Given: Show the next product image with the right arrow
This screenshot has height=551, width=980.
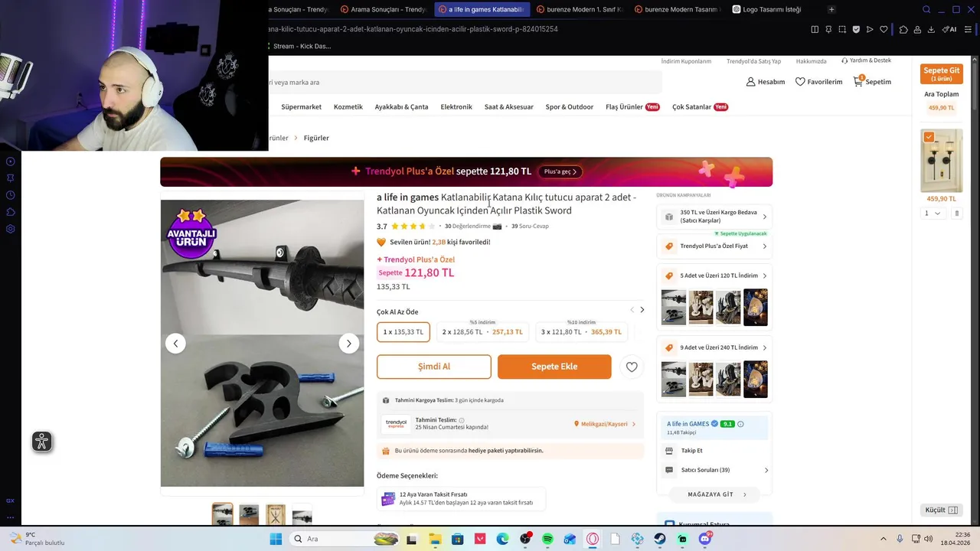Looking at the screenshot, I should coord(349,344).
